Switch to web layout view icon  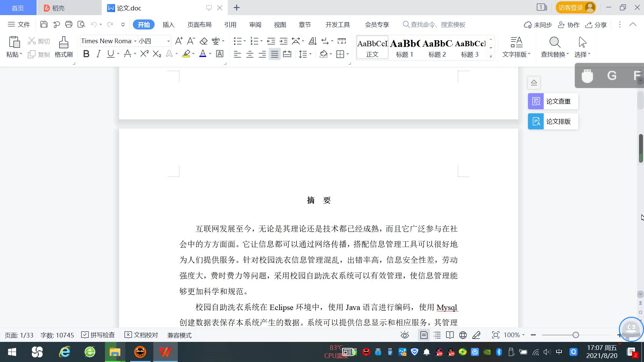pyautogui.click(x=463, y=335)
